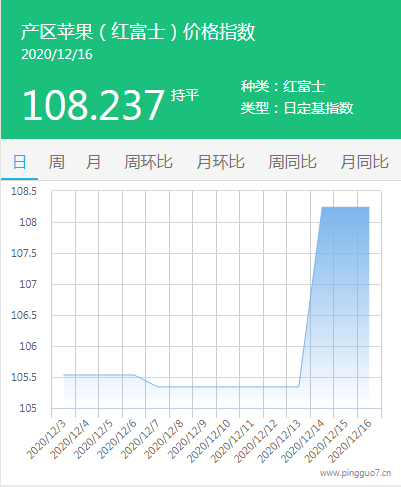
Task: Switch to the 月 monthly tab
Action: tap(93, 162)
